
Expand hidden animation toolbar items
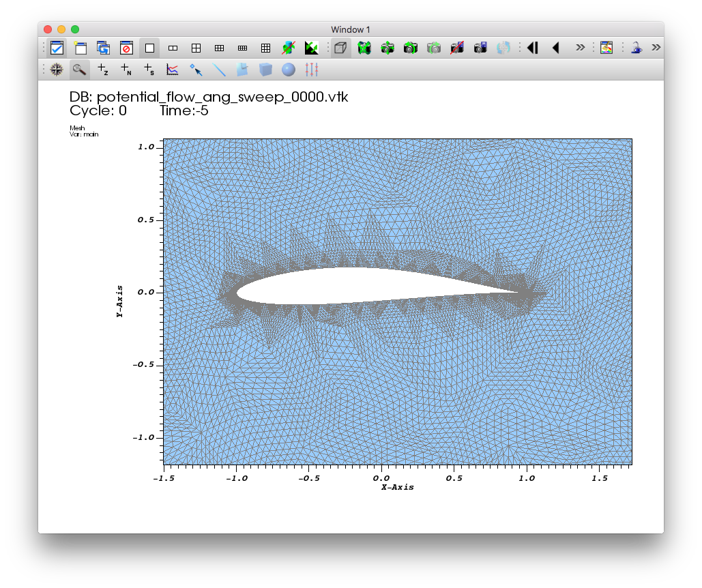(x=580, y=48)
